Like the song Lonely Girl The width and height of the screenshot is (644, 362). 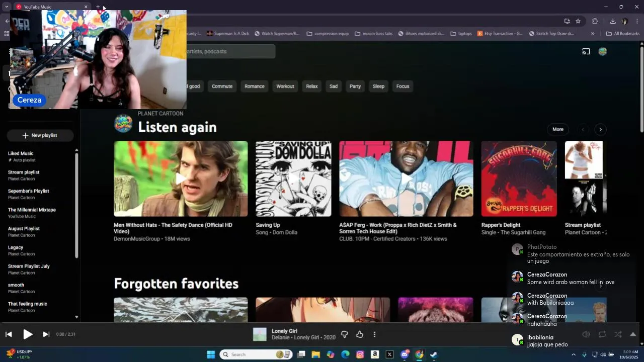click(360, 334)
